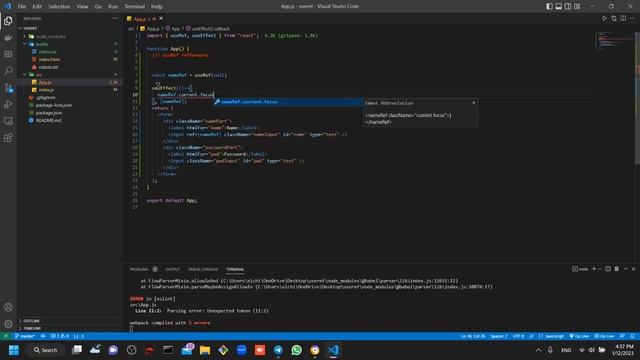640x360 pixels.
Task: Click the New Terminal plus icon
Action: tap(594, 269)
